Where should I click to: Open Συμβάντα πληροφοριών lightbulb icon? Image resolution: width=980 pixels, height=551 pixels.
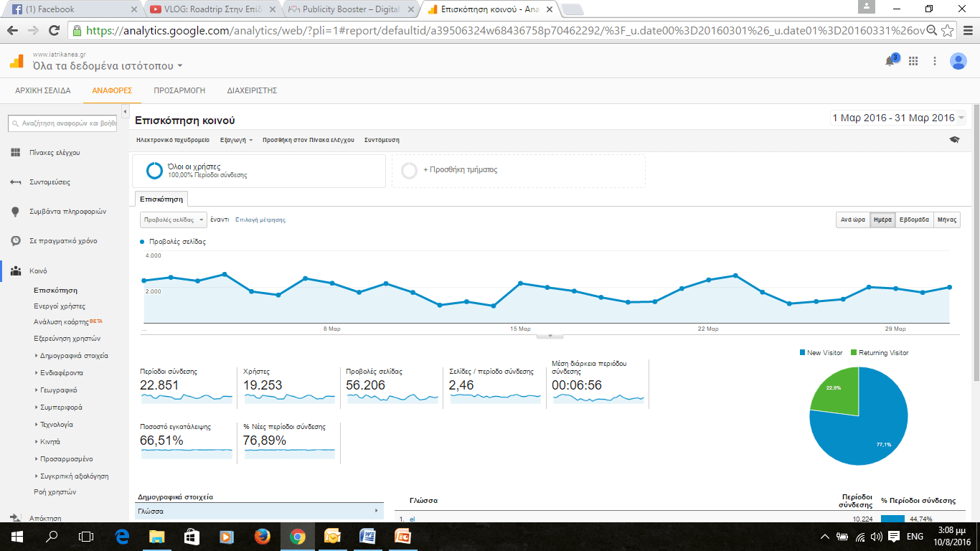(x=16, y=212)
